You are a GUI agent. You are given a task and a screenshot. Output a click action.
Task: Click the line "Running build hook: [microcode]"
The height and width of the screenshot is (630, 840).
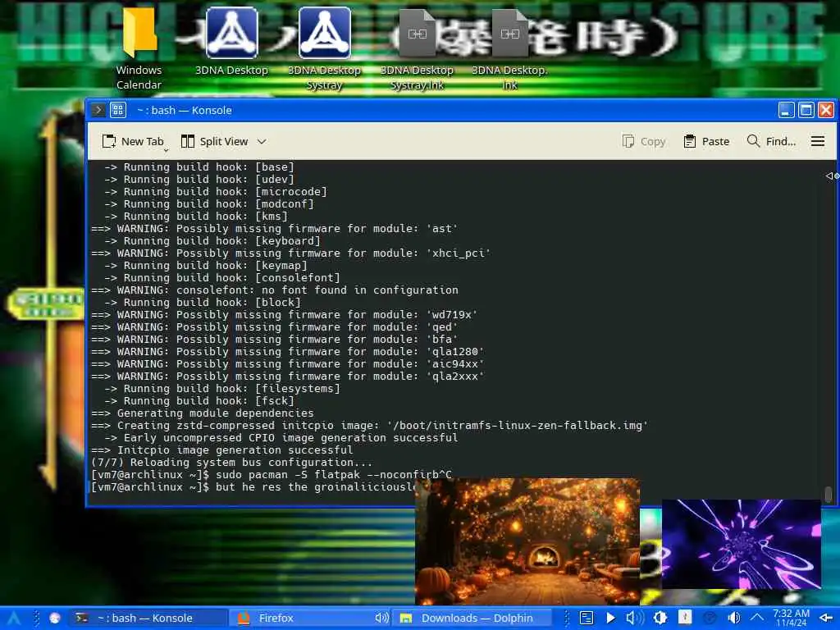216,191
